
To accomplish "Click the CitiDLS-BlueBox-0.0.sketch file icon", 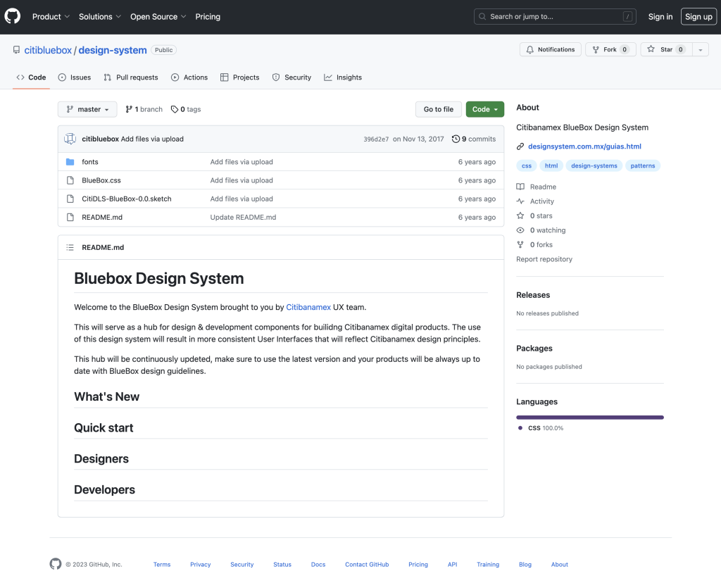I will click(x=70, y=199).
